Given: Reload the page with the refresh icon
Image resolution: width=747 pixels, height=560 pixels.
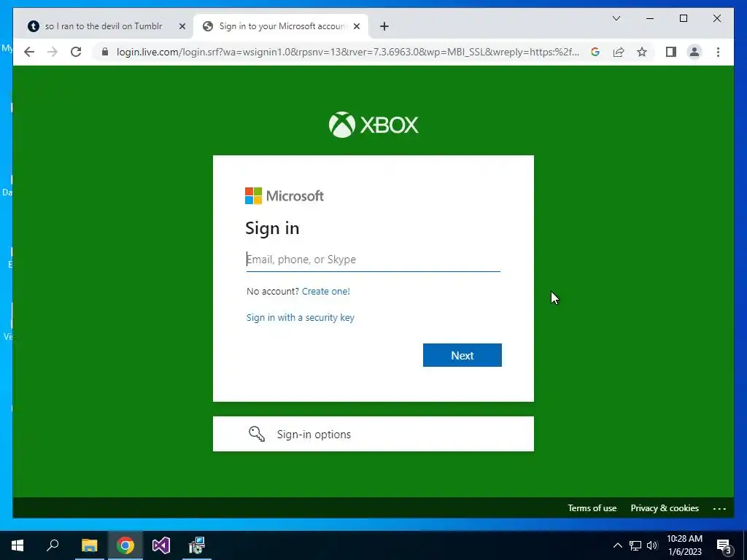Looking at the screenshot, I should (x=76, y=52).
